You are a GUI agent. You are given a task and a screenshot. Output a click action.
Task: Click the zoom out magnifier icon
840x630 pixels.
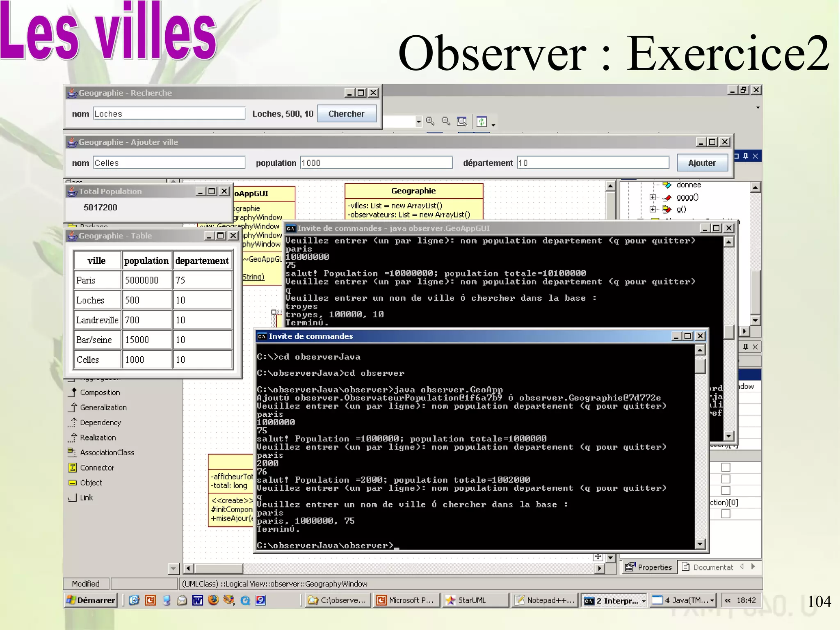pos(446,121)
